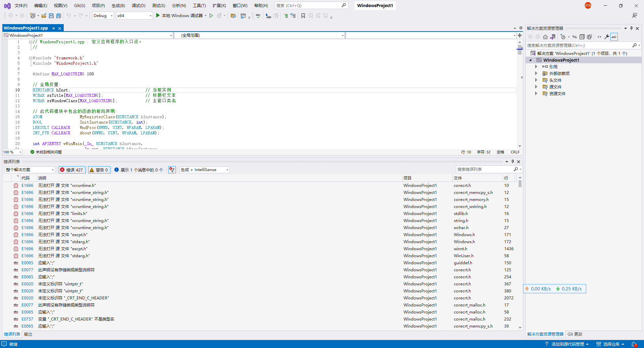The image size is (644, 348).
Task: Open Properties wrench icon in Solution Explorer
Action: [x=606, y=37]
